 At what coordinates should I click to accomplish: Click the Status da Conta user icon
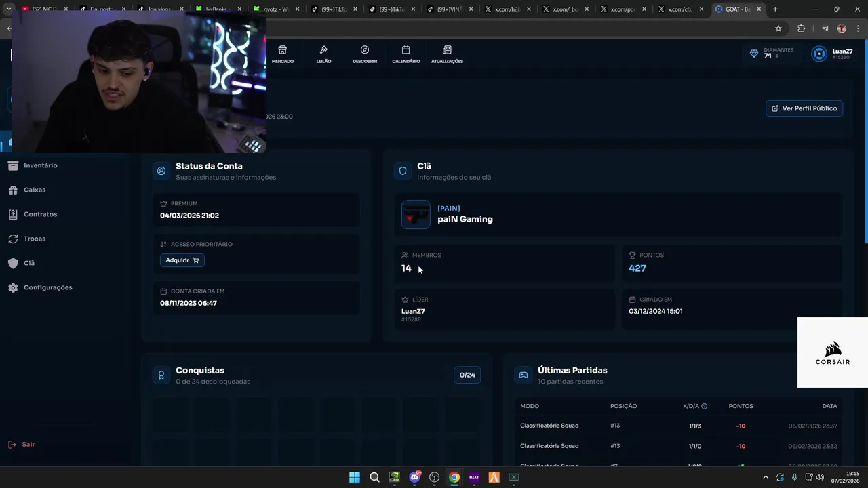pyautogui.click(x=161, y=171)
